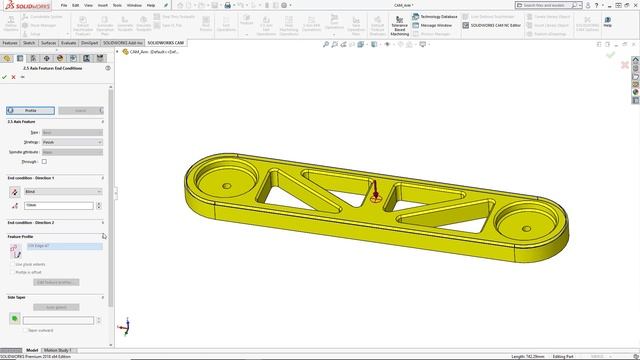This screenshot has width=640, height=360.
Task: Open the SOLIDWORKS CAM feature tree tab icon
Action: pyautogui.click(x=73, y=58)
